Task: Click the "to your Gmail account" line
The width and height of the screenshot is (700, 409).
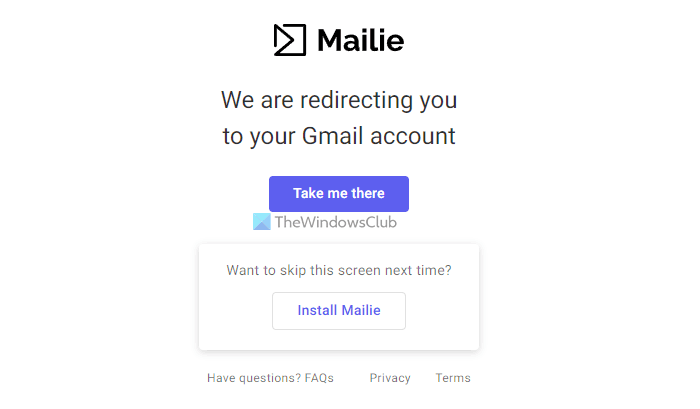Action: (x=339, y=136)
